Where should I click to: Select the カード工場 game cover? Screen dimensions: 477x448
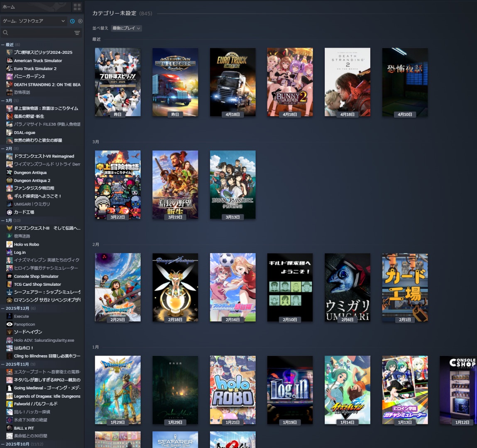pos(405,287)
